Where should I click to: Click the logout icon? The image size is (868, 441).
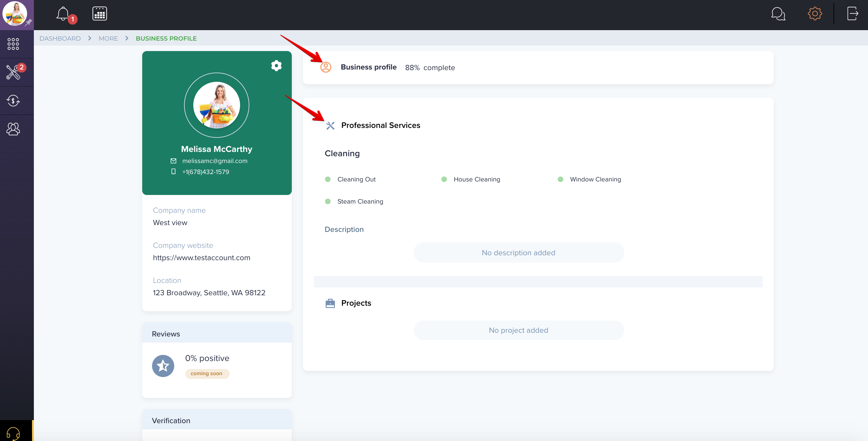(x=853, y=14)
